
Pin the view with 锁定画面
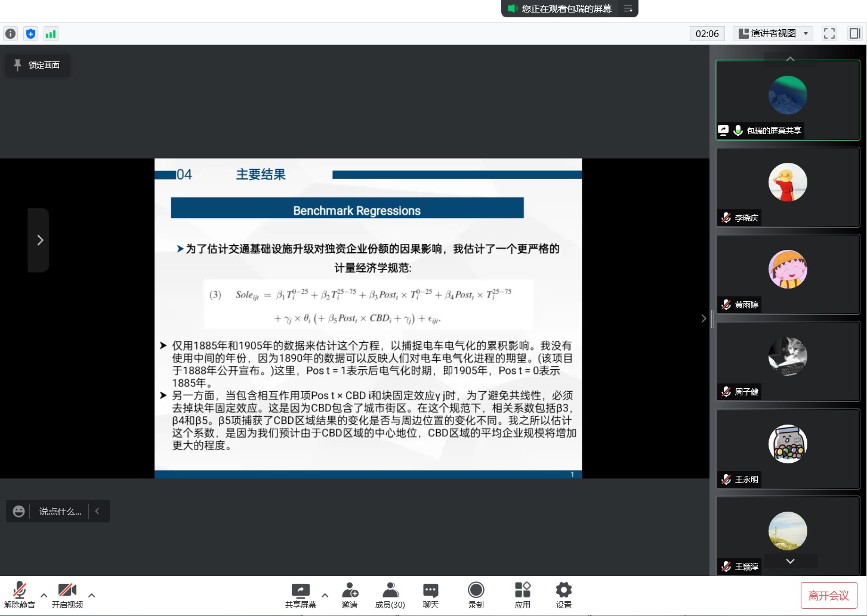point(38,65)
